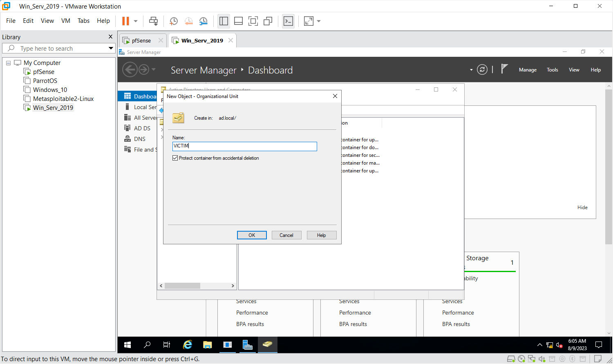This screenshot has height=364, width=613.
Task: Show hidden system tray icons
Action: coord(539,345)
